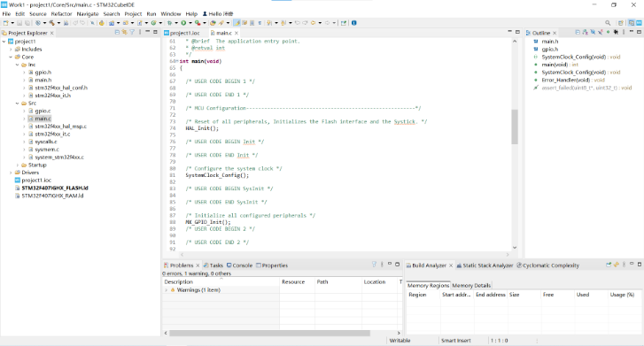Minimize the Project Explorer panel

point(147,32)
